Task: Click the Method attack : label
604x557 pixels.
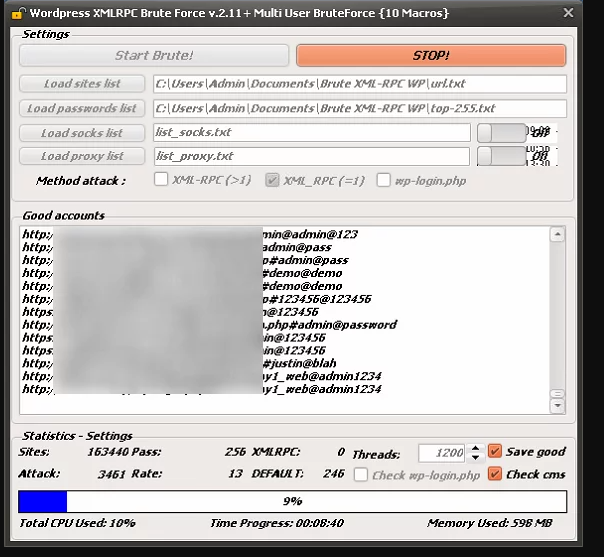Action: pyautogui.click(x=81, y=181)
